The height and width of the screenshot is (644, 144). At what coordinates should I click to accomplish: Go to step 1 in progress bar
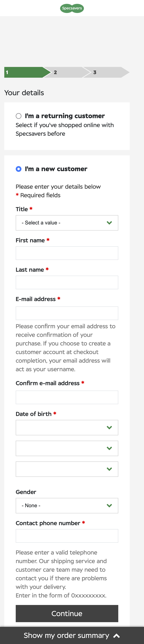[24, 72]
